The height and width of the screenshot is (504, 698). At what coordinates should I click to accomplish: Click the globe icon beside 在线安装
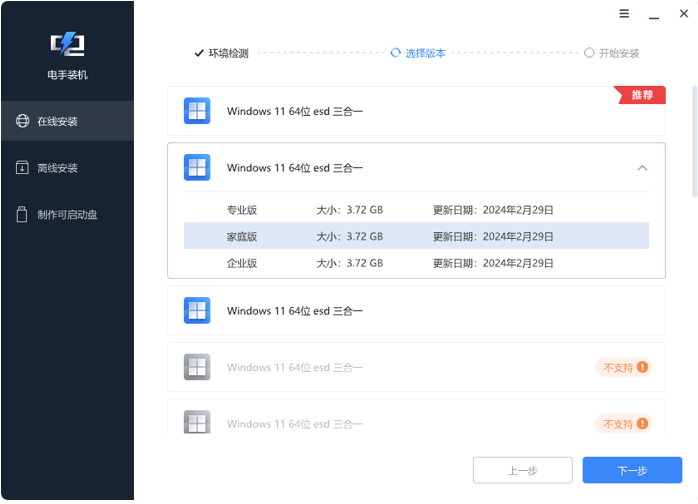pyautogui.click(x=22, y=121)
